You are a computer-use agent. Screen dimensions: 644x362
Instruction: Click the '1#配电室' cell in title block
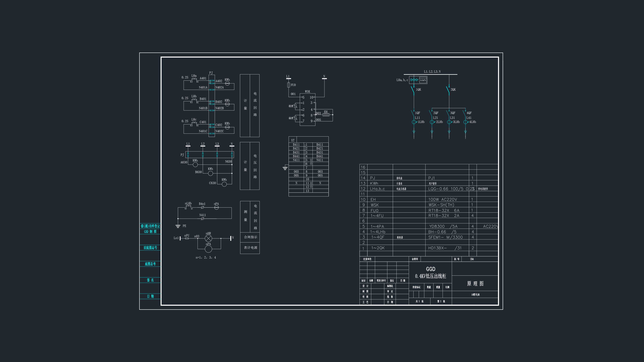coord(475,295)
